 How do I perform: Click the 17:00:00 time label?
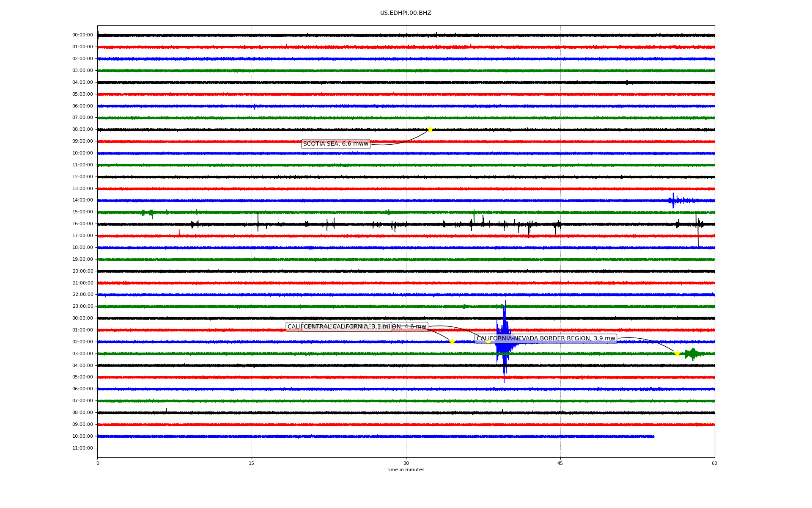(82, 235)
